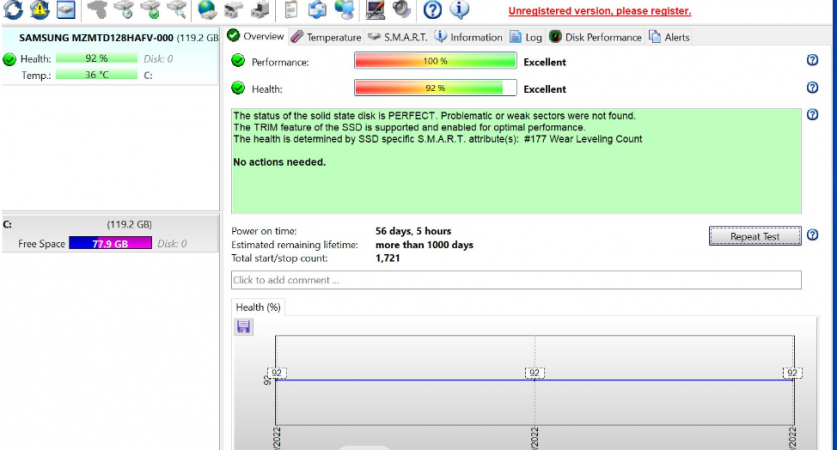Click the refresh with warning triangle icon
This screenshot has height=450, width=837.
click(40, 10)
